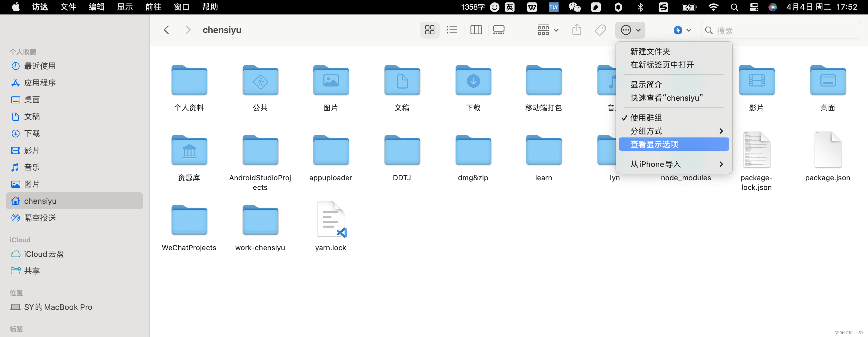Screen dimensions: 868x337
Task: Select 图片 in the sidebar
Action: (x=74, y=184)
